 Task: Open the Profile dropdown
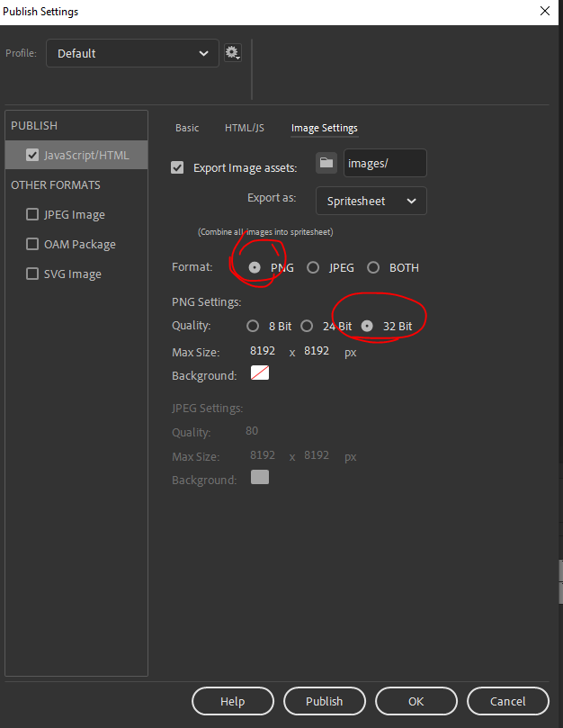click(132, 53)
